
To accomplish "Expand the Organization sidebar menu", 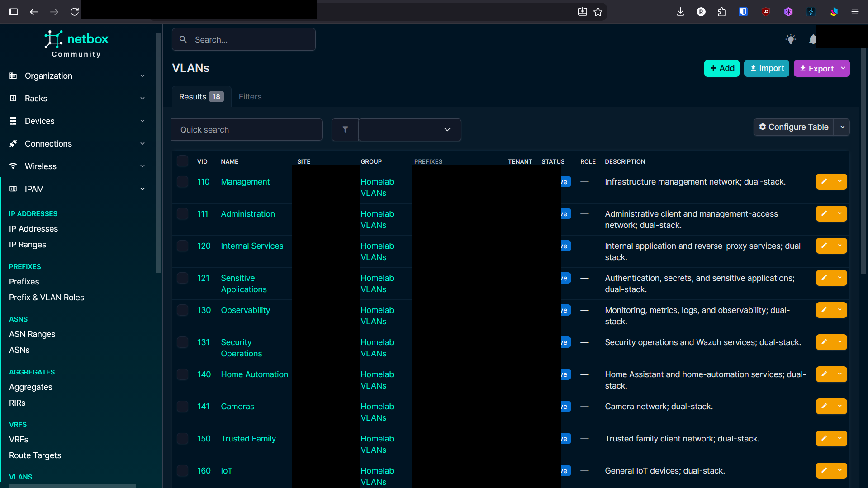I will tap(77, 76).
